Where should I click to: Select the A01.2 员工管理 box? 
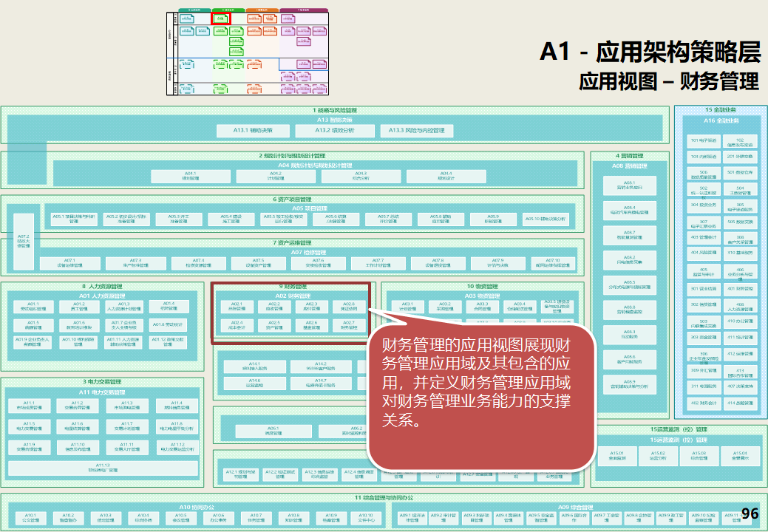coord(79,307)
